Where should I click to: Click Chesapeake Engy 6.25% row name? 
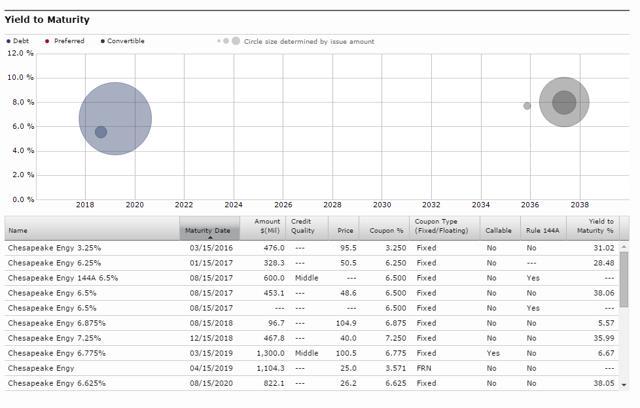tap(54, 263)
